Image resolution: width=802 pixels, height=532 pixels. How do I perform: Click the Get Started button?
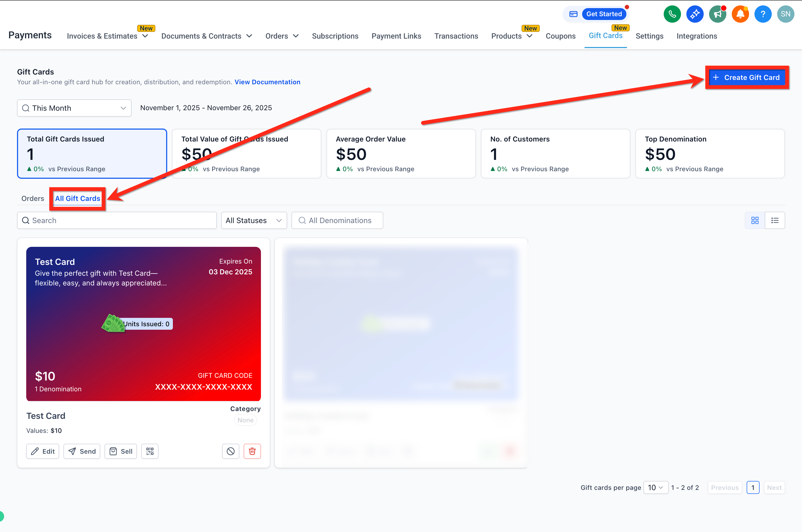pos(604,14)
